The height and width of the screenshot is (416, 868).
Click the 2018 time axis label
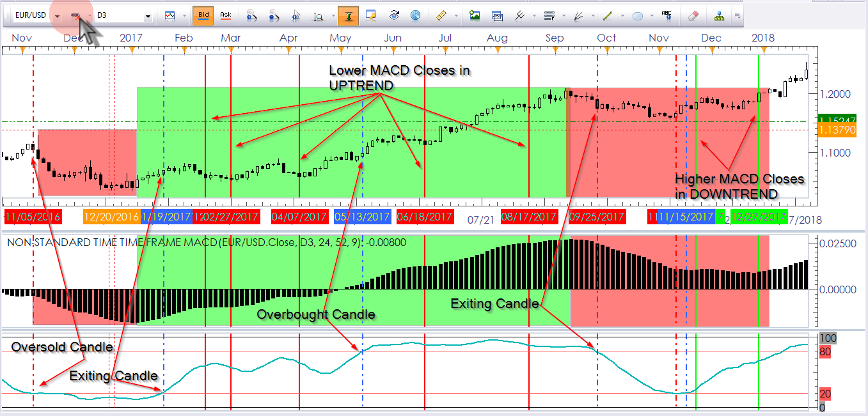point(762,38)
